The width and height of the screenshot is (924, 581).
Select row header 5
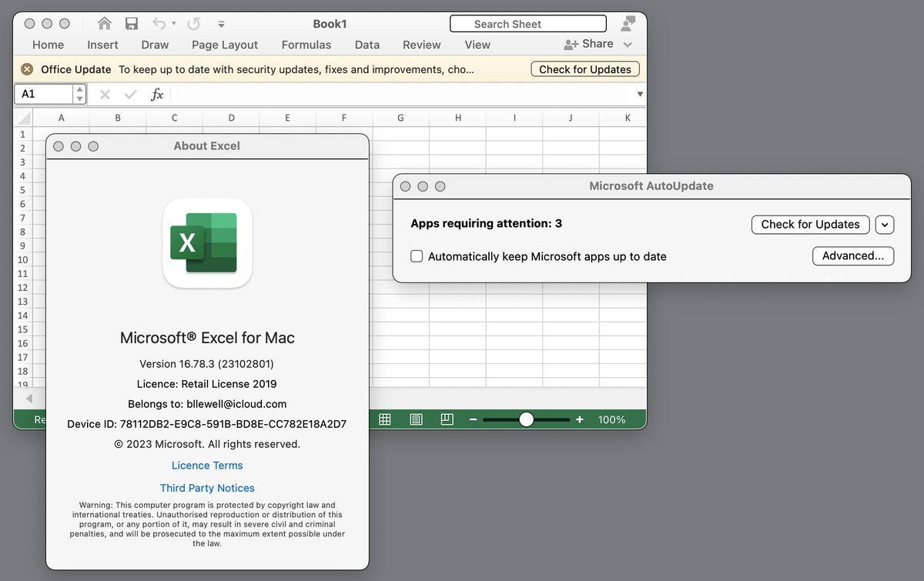23,190
